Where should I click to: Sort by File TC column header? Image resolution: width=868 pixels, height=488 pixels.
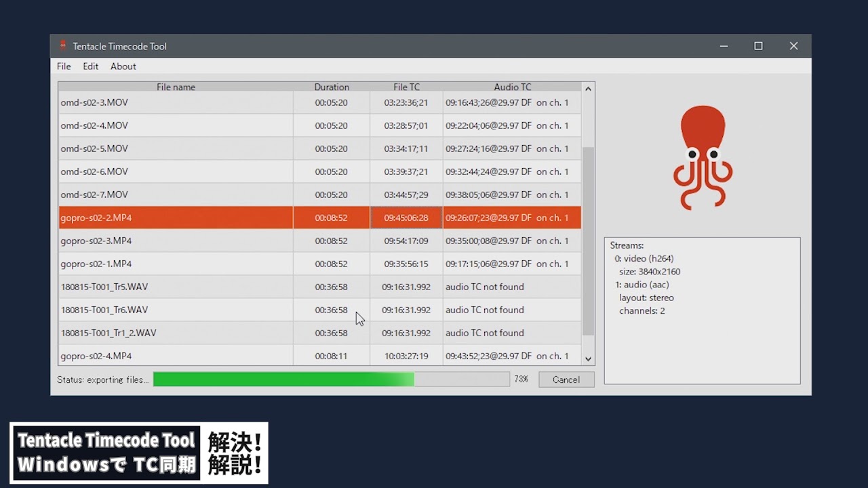click(406, 87)
